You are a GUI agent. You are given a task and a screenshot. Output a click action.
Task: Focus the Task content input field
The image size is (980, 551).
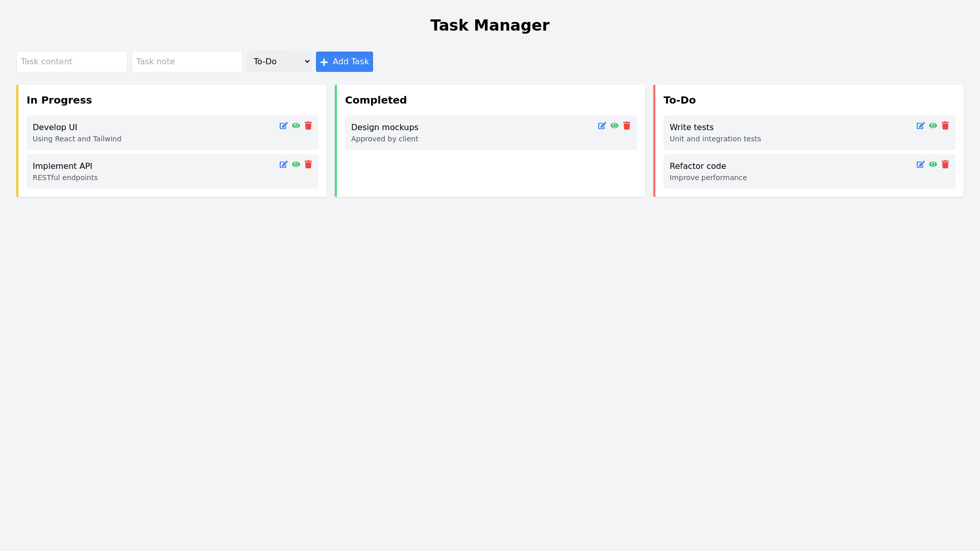click(72, 62)
